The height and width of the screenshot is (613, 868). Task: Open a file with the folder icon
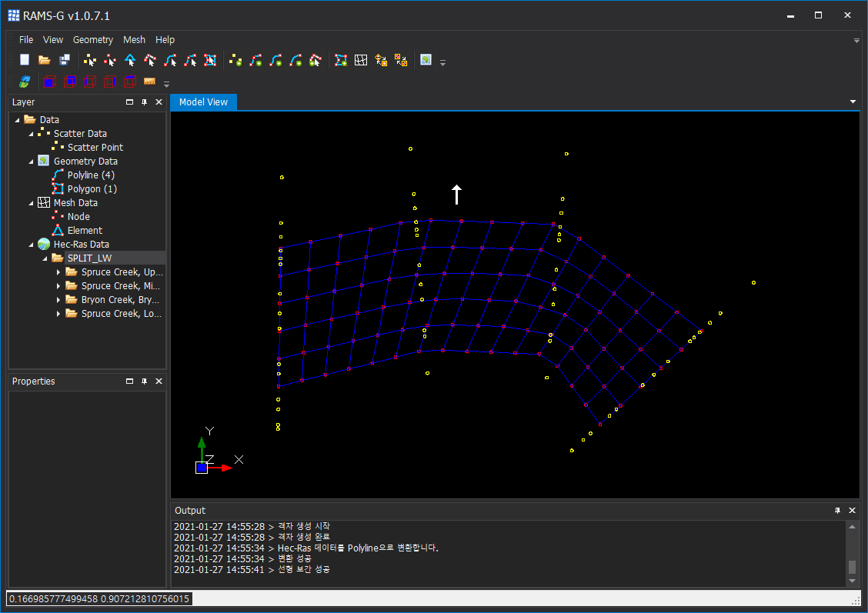(45, 60)
